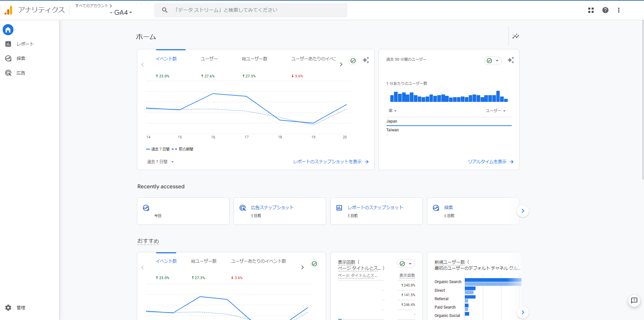Image resolution: width=644 pixels, height=320 pixels.
Task: Select the 総ユーザー数 tab in overview card
Action: tap(255, 59)
